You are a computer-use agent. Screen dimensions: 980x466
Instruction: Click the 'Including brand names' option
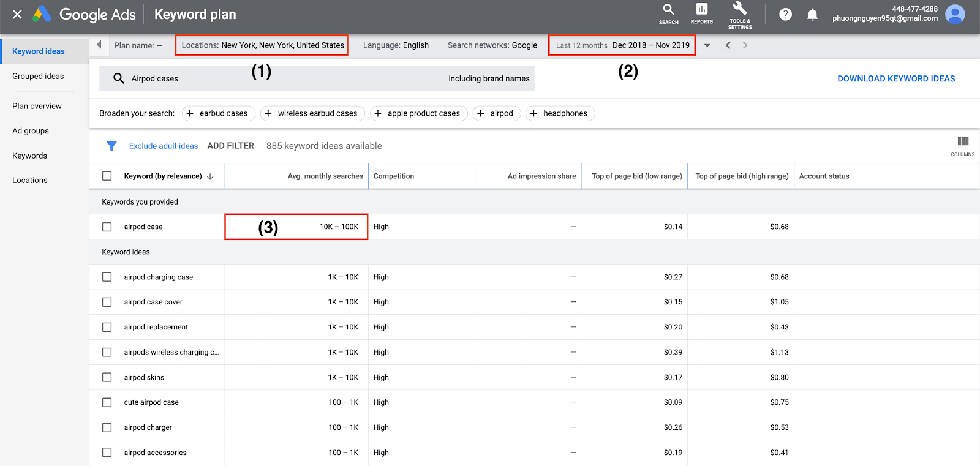(x=489, y=78)
